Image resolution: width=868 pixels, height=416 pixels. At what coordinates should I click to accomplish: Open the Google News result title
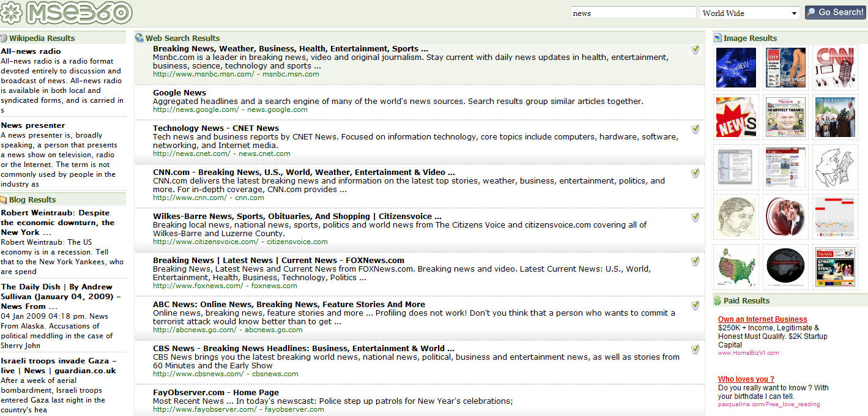179,93
